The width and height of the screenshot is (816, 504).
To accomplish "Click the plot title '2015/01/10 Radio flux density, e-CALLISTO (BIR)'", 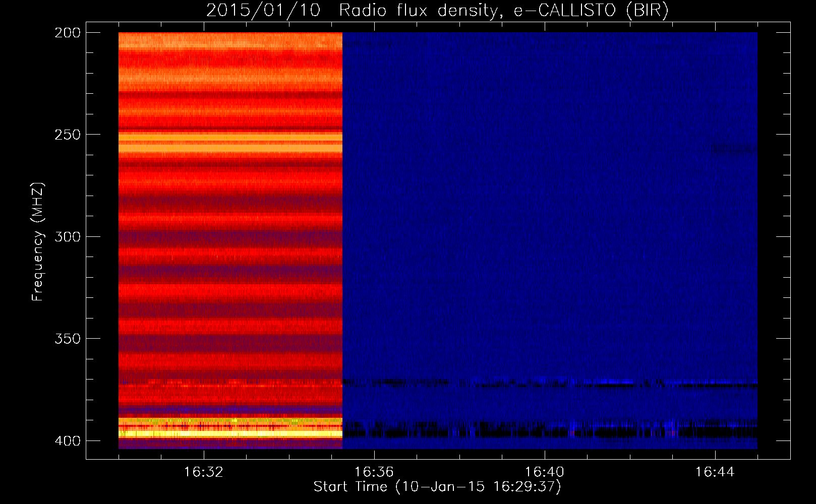I will pyautogui.click(x=437, y=10).
